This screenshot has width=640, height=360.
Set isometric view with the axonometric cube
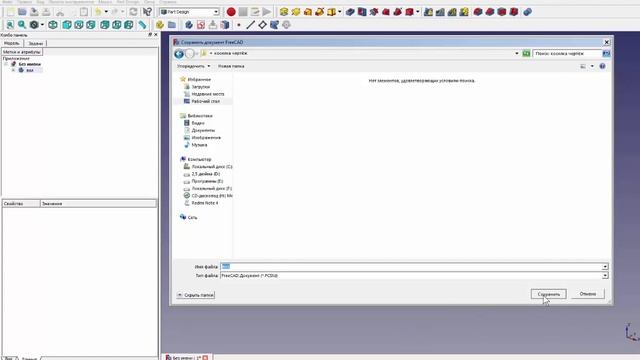(53, 25)
